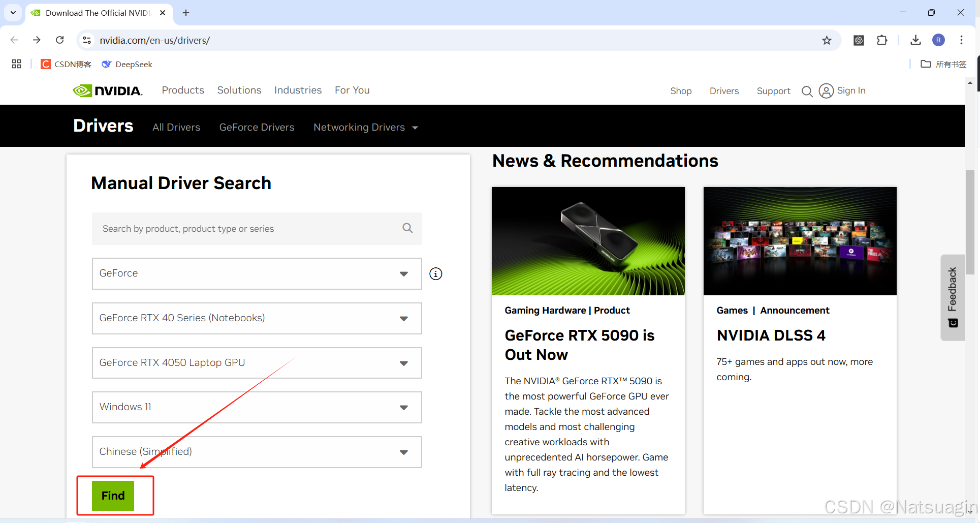Close the NVIDIA drivers tab
This screenshot has width=980, height=523.
coord(163,13)
